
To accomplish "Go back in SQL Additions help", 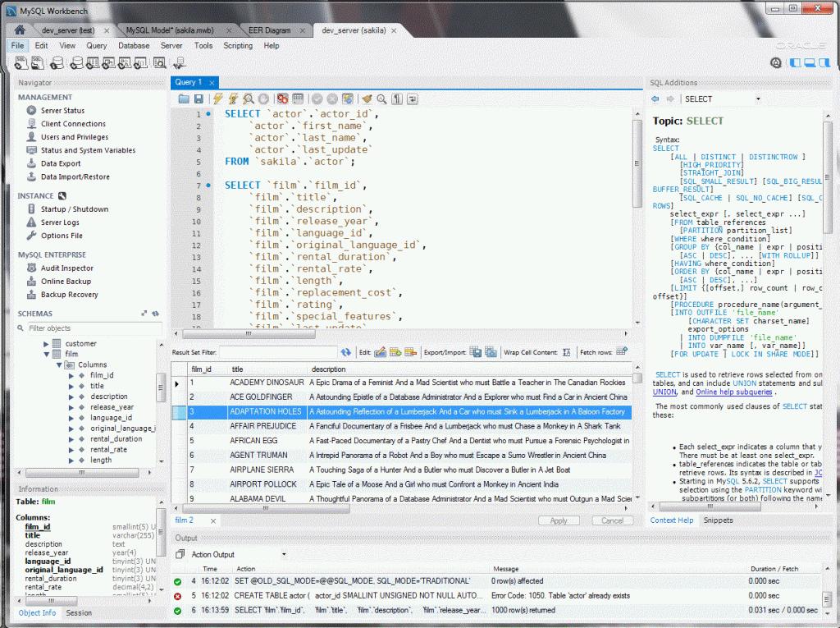I will coord(655,99).
